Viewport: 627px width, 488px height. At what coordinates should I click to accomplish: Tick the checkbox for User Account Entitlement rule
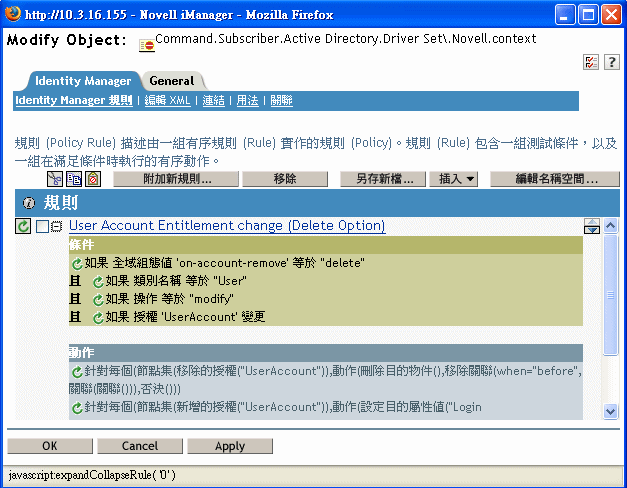[x=42, y=226]
